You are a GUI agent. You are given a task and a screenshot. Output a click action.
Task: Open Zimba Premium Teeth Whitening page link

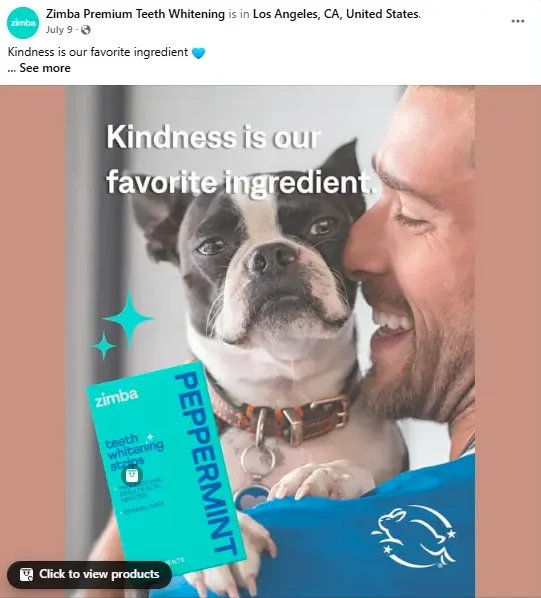(135, 14)
